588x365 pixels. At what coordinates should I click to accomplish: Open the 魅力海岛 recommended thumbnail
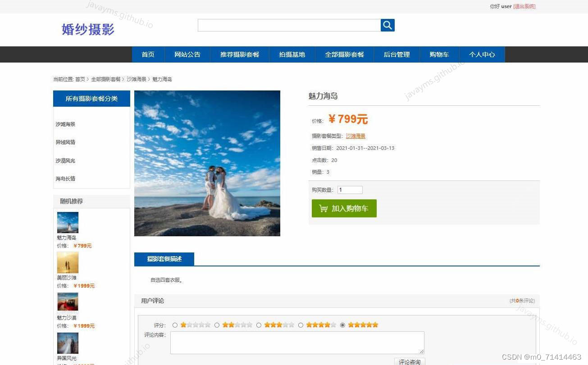click(68, 223)
